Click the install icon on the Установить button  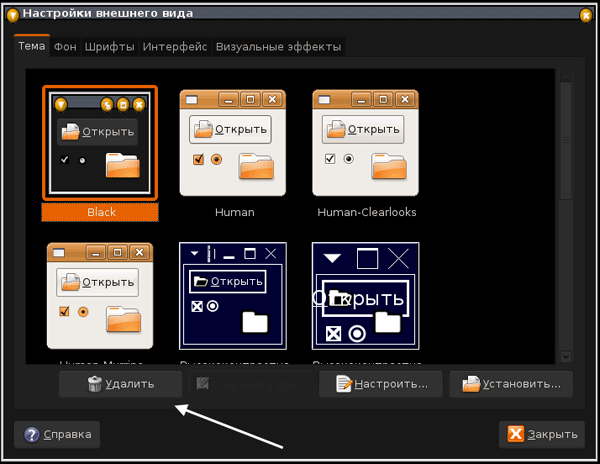[x=471, y=383]
